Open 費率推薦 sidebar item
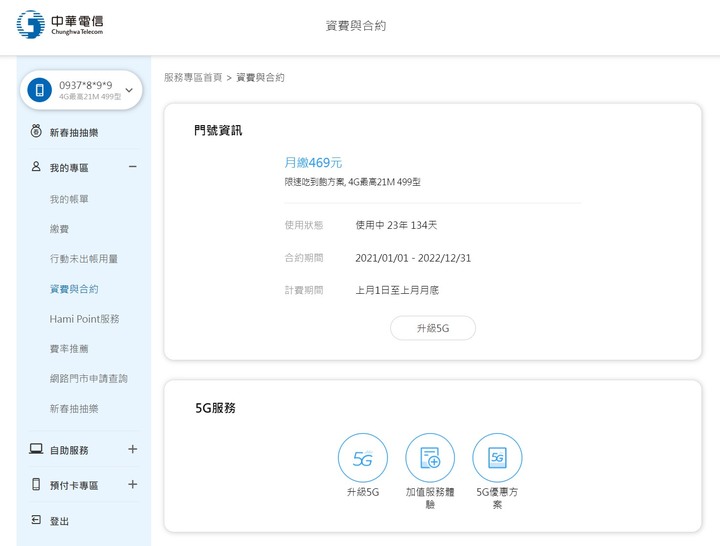This screenshot has height=546, width=720. click(69, 349)
